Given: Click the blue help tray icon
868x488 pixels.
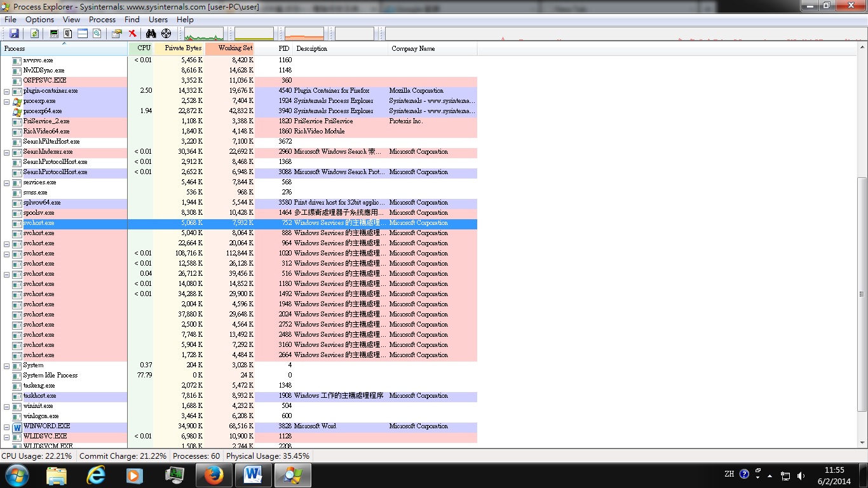Looking at the screenshot, I should (744, 474).
